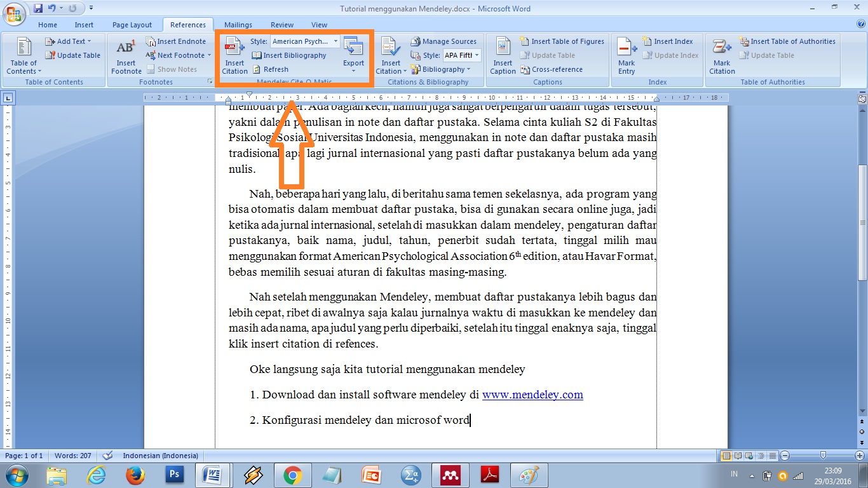
Task: Follow www.mendeley.com hyperlink
Action: pyautogui.click(x=532, y=395)
